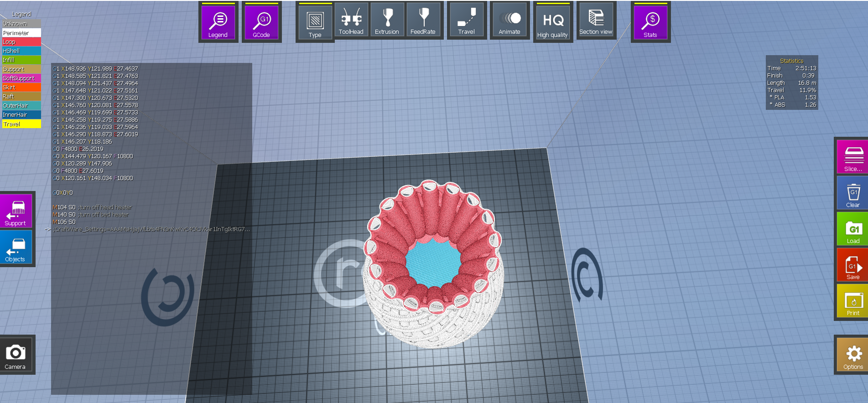Image resolution: width=868 pixels, height=403 pixels.
Task: Enable High quality rendering
Action: click(553, 22)
